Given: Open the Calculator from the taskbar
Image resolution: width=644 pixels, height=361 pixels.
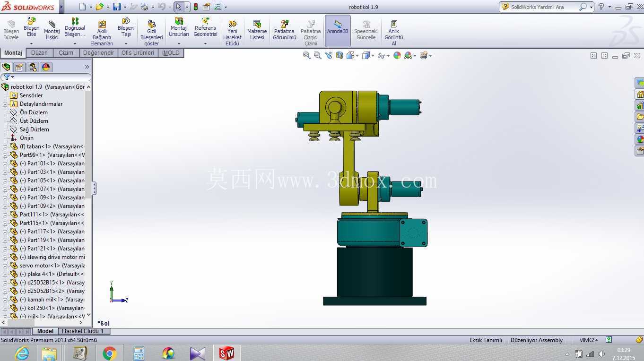Looking at the screenshot, I should tap(139, 353).
